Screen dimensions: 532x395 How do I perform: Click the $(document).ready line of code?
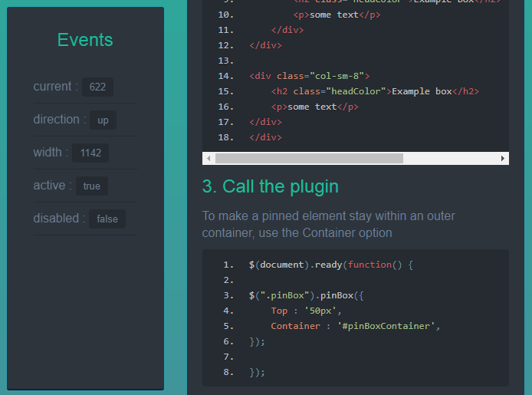coord(331,265)
